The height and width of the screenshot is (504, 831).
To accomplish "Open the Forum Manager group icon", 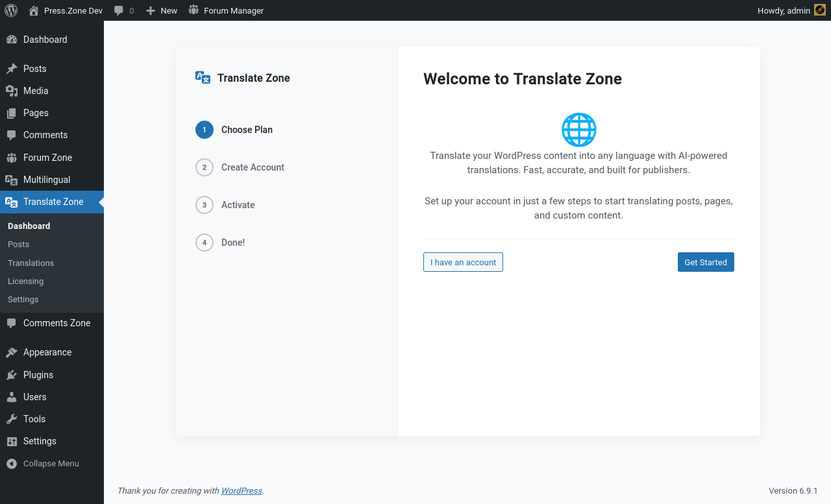I will (x=193, y=10).
